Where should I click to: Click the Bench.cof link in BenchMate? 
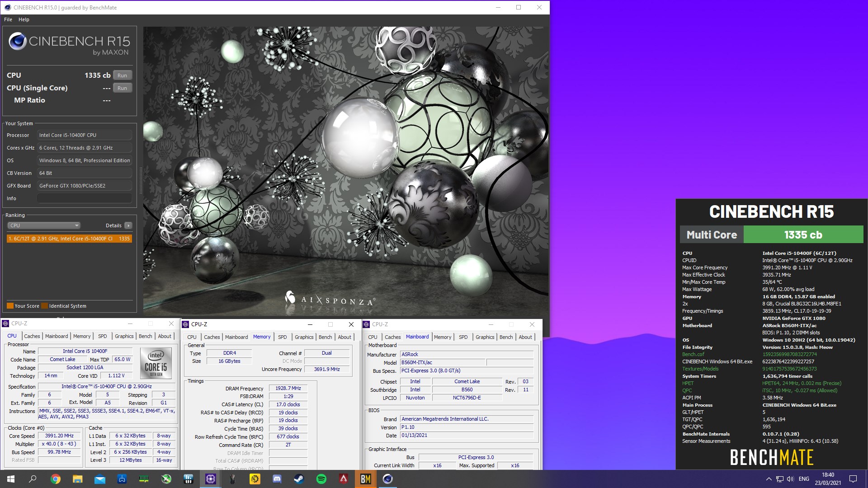tap(693, 354)
